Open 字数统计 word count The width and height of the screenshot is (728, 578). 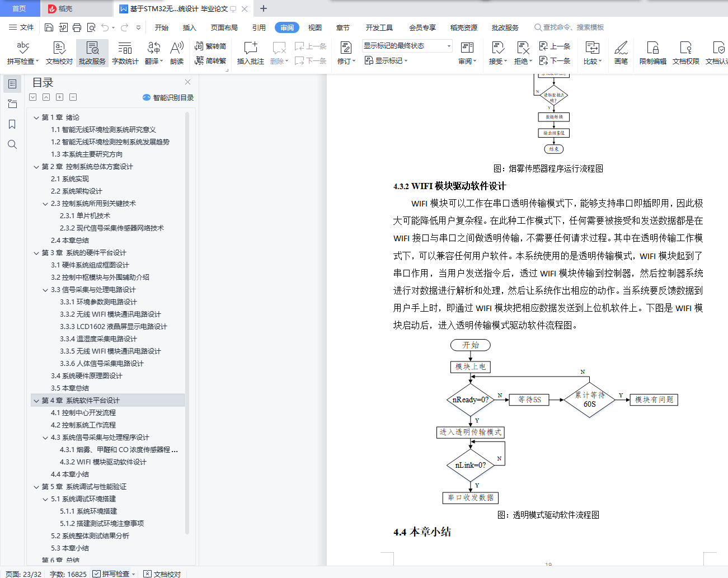(x=125, y=53)
